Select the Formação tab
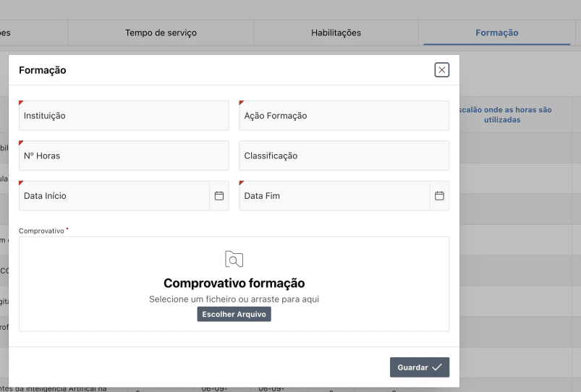 click(496, 33)
